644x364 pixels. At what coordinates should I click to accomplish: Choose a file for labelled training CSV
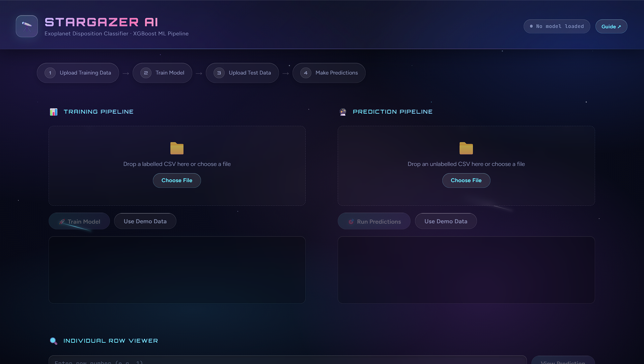177,180
